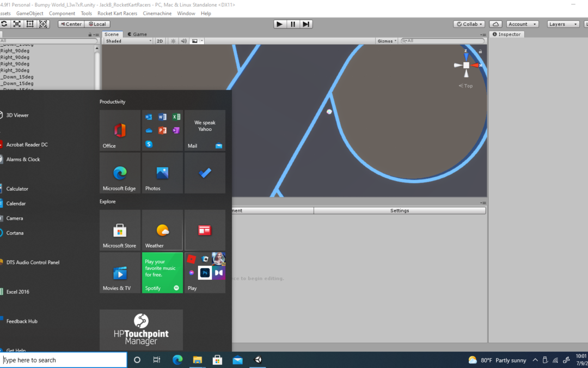This screenshot has height=368, width=588.
Task: Click the Hierarchy search field
Action: (49, 41)
